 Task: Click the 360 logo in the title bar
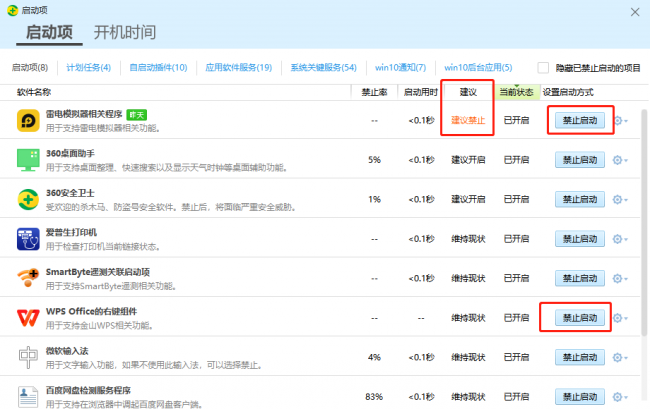pos(13,10)
